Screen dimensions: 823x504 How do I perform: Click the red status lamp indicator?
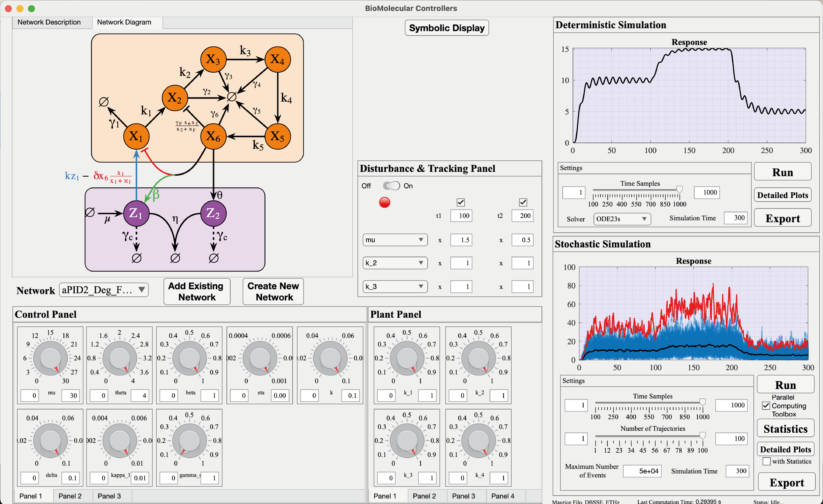384,202
